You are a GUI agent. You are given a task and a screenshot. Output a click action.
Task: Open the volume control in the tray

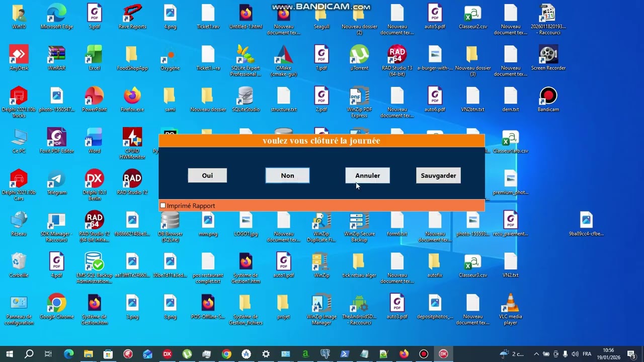[x=575, y=354]
